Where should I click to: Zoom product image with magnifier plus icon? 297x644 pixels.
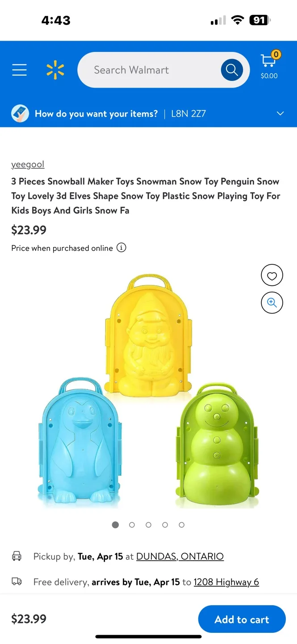coord(272,303)
